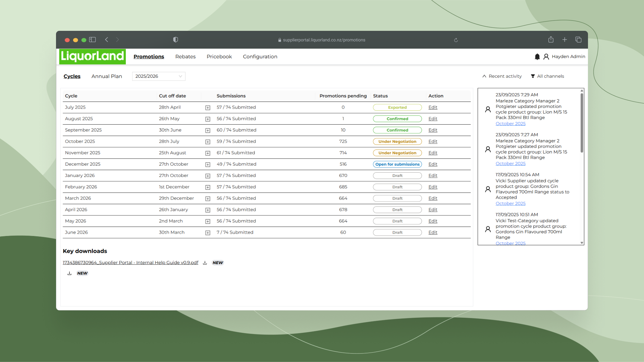Viewport: 644px width, 362px height.
Task: Click the Hayden Admin user profile icon
Action: click(546, 57)
